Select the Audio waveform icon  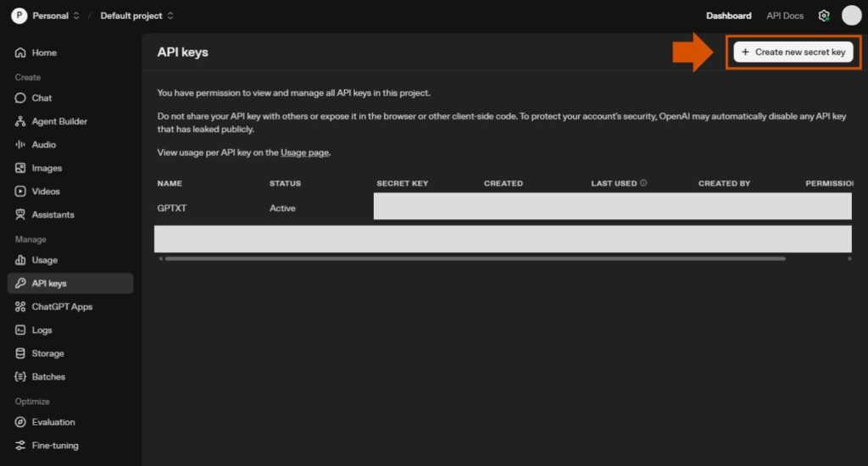pos(20,145)
